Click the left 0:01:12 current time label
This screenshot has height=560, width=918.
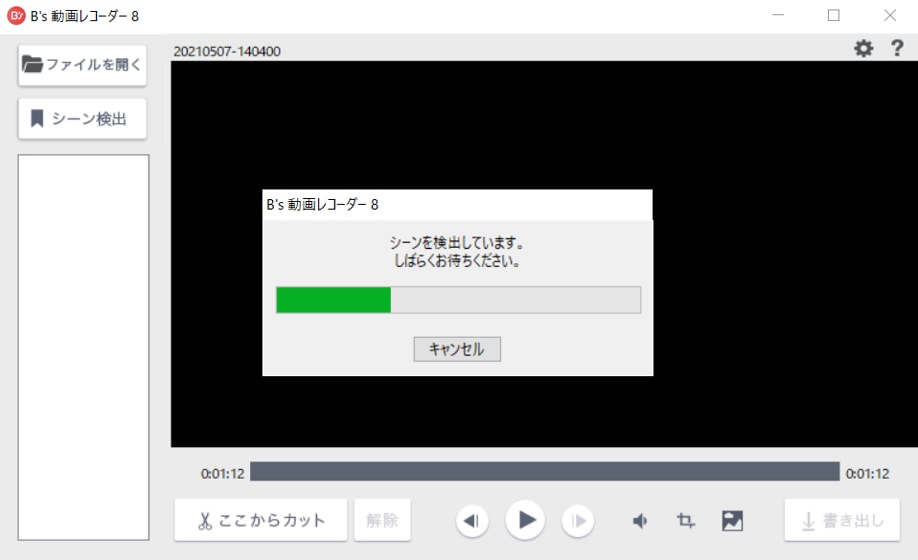[x=222, y=474]
